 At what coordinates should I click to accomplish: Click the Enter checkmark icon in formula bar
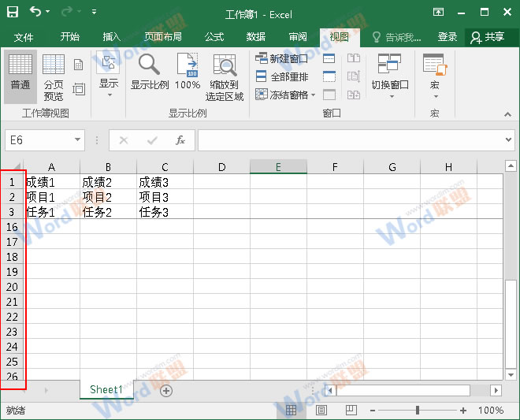152,141
